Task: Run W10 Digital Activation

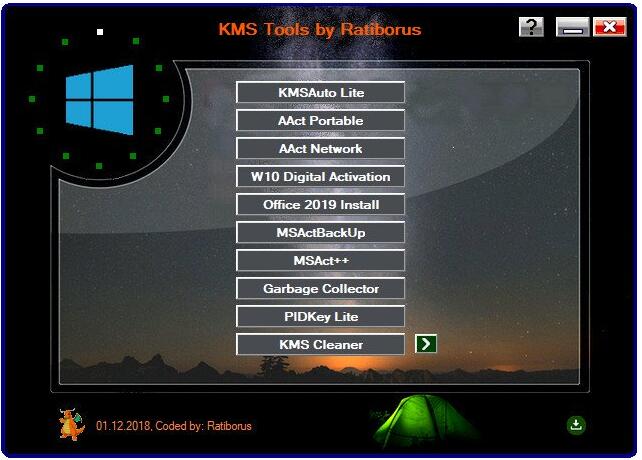Action: tap(321, 176)
